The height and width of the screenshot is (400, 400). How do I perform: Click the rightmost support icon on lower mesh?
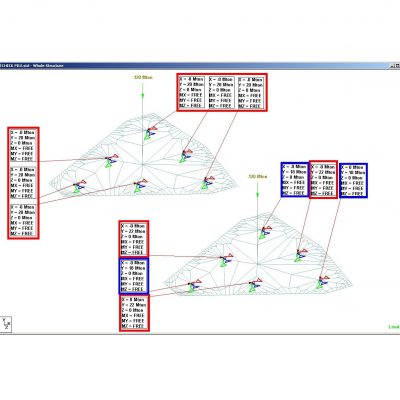point(322,282)
